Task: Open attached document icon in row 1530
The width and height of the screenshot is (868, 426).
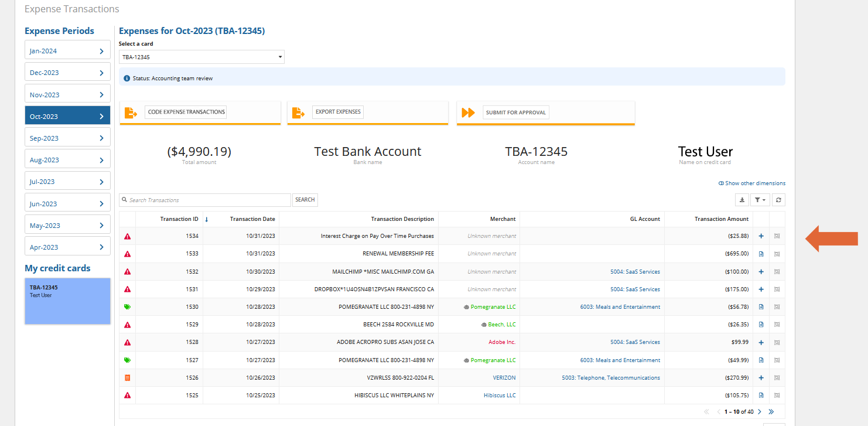Action: [761, 307]
